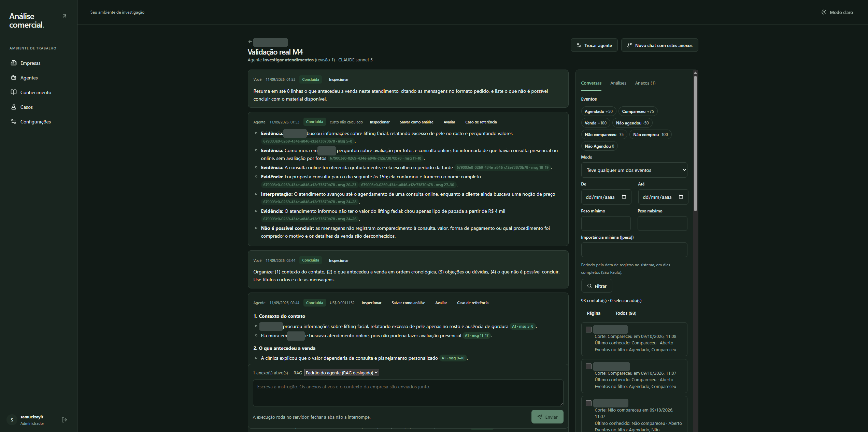Click the instruction text area
Viewport: 868px width, 432px height.
[x=408, y=393]
